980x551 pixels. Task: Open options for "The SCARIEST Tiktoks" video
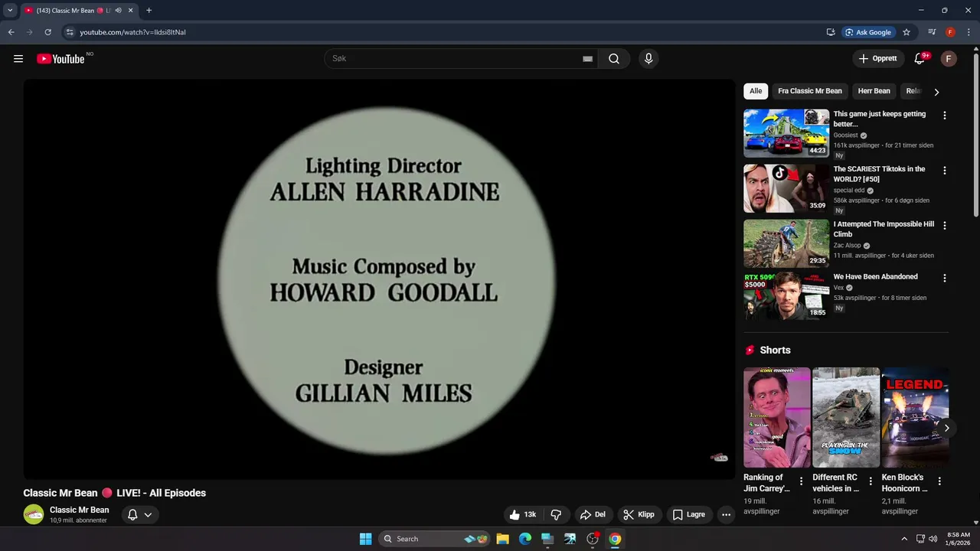(x=944, y=171)
